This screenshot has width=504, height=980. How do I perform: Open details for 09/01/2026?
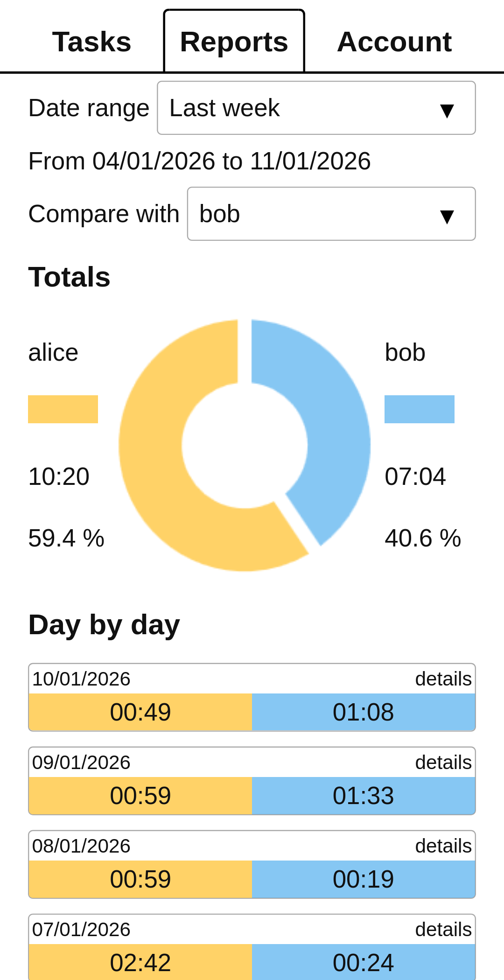443,763
